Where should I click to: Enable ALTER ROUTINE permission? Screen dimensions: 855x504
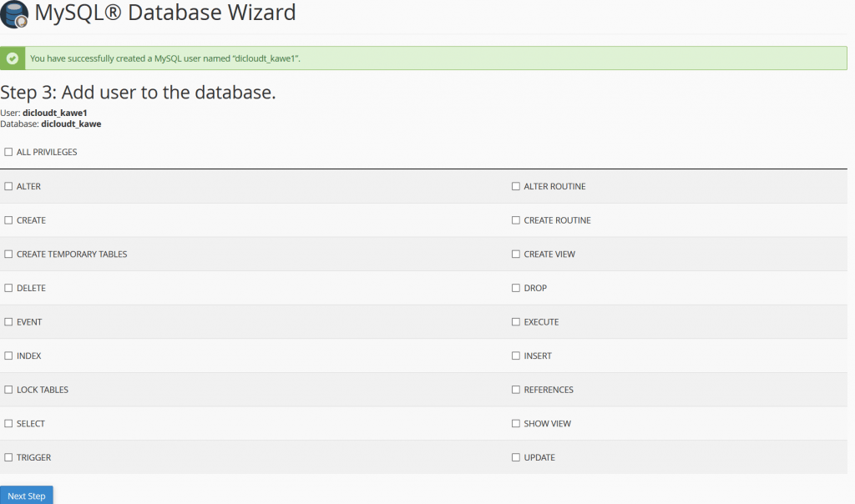515,185
